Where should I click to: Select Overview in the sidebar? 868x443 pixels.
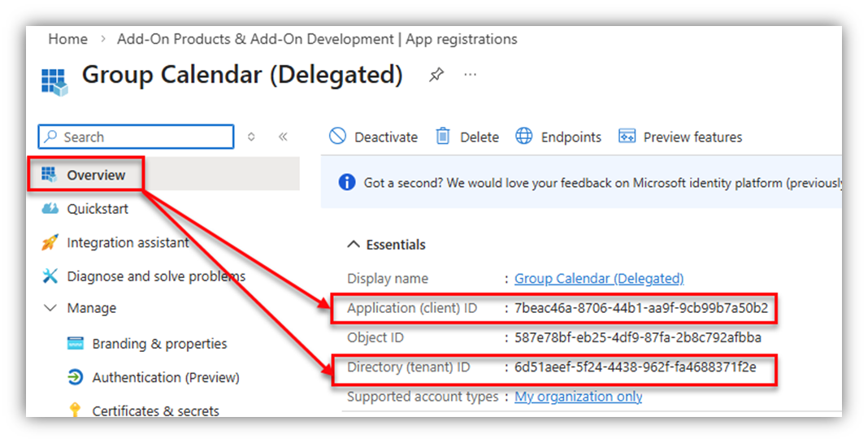point(97,175)
